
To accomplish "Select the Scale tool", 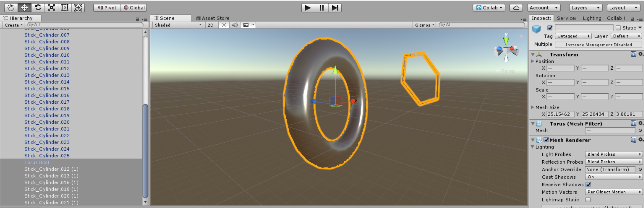I will (51, 8).
